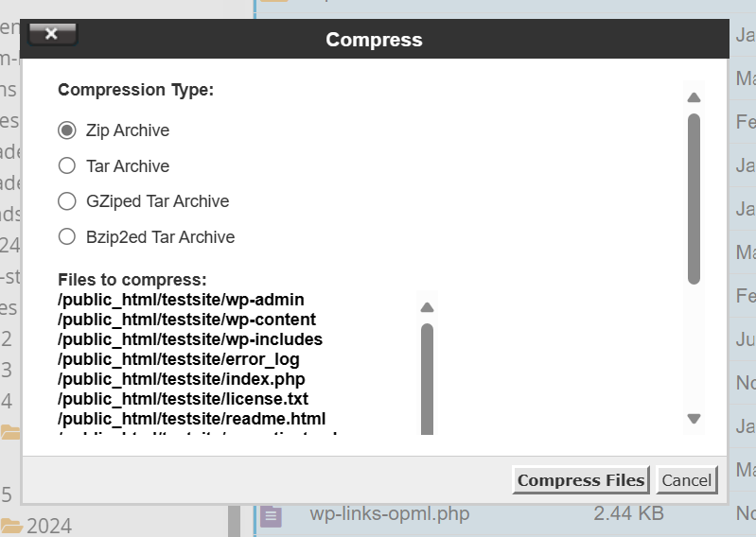Click the /public_html/testsite/license.txt path entry
The width and height of the screenshot is (756, 537).
[183, 399]
